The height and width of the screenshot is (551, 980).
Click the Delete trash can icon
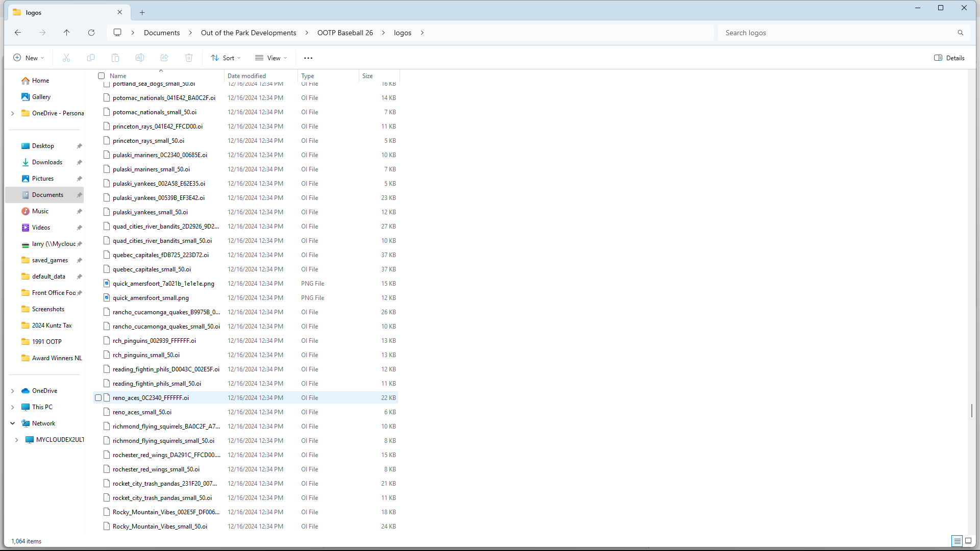pos(189,58)
